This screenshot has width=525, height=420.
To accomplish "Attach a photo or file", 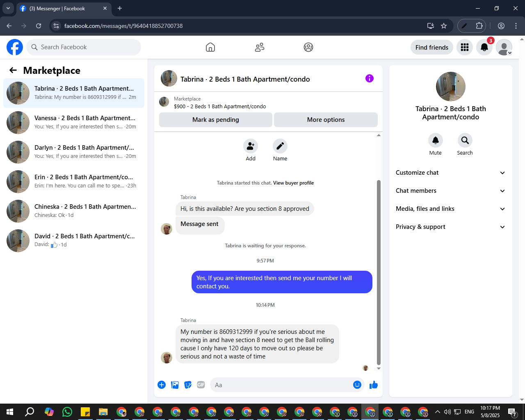I will pyautogui.click(x=175, y=385).
